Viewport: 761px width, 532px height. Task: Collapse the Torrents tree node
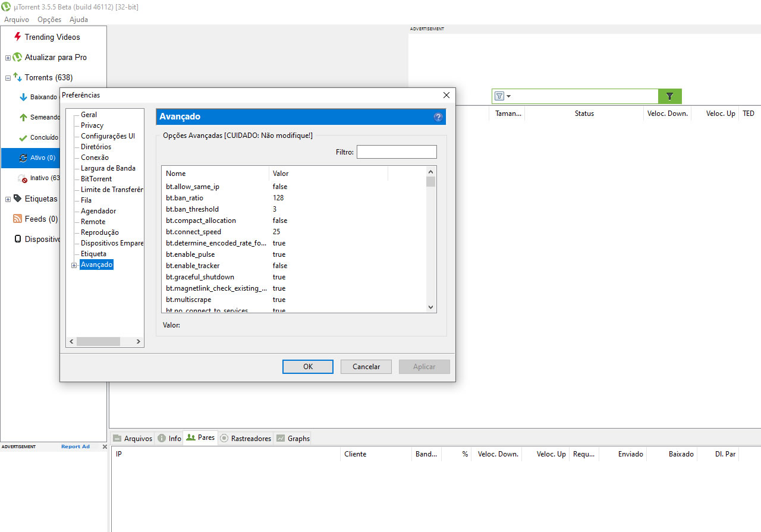click(8, 78)
